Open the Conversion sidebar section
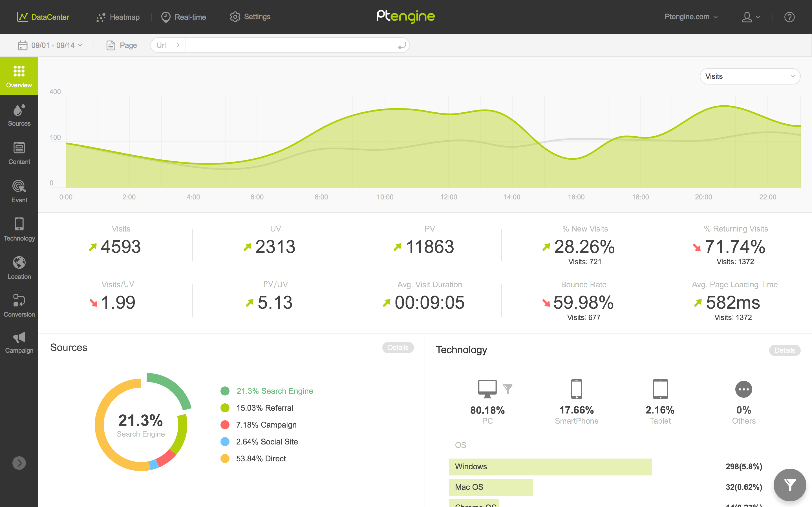 coord(19,306)
